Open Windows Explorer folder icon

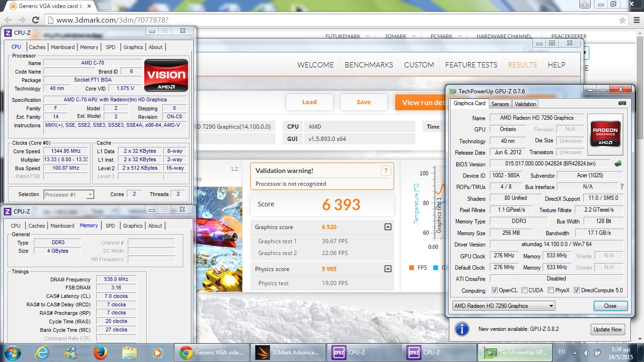tap(129, 353)
